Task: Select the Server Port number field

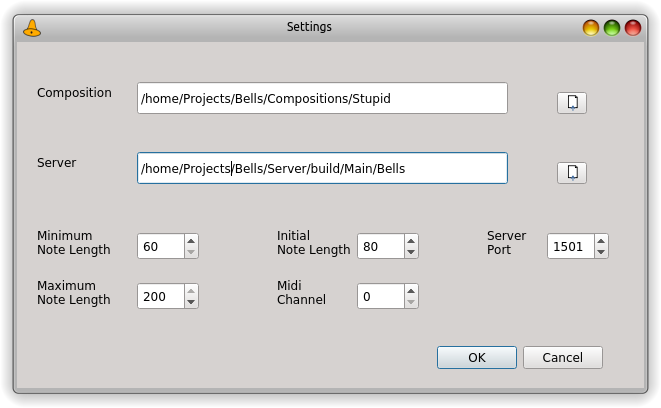Action: point(571,246)
